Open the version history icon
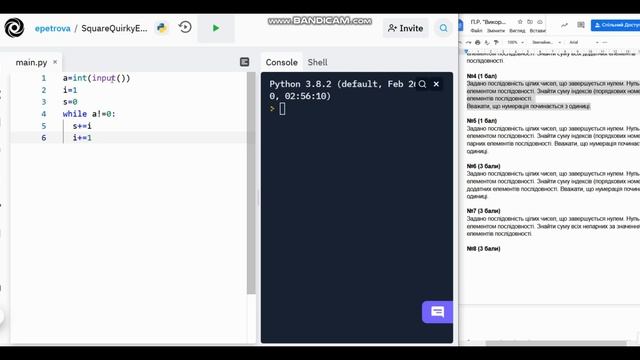Screen dimensions: 640x360 (185, 27)
